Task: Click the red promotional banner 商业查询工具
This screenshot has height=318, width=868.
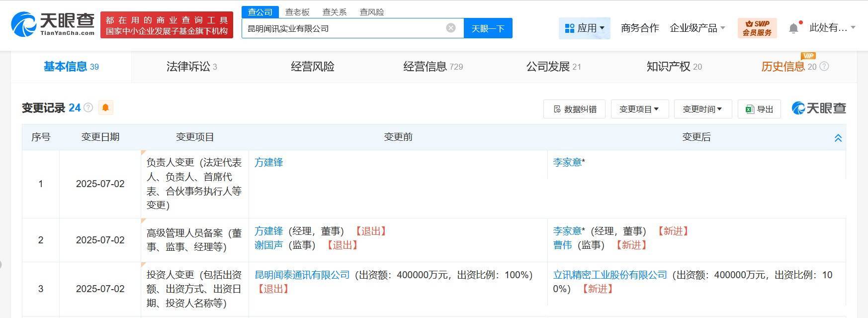Action: tap(167, 25)
